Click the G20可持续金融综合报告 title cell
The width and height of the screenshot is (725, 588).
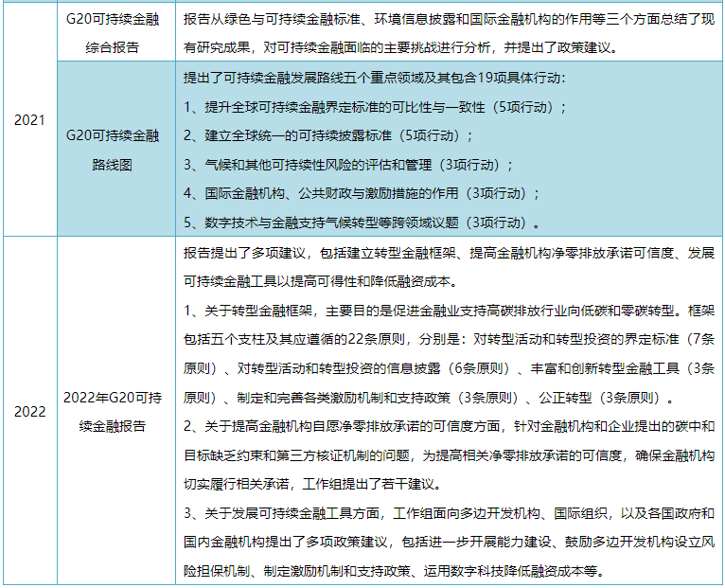pos(116,33)
